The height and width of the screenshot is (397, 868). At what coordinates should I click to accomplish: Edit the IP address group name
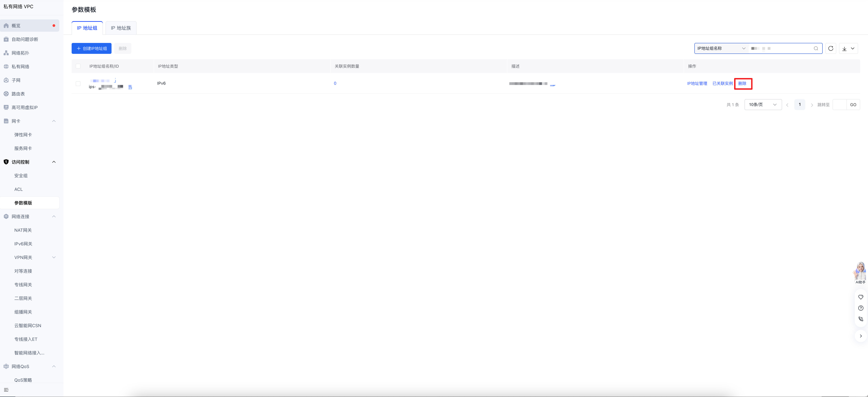[x=115, y=80]
